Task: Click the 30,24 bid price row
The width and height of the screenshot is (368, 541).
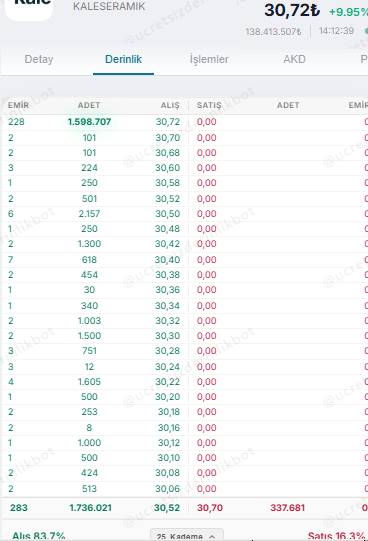Action: (x=168, y=366)
